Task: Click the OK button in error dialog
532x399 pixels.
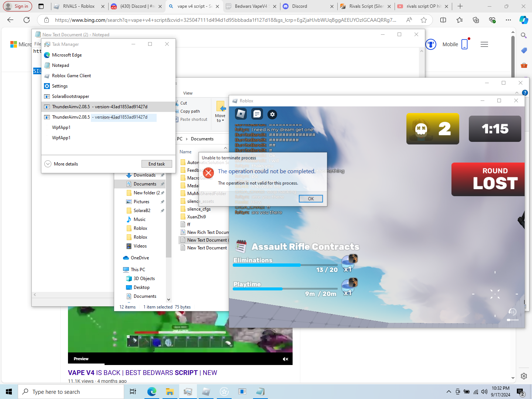Action: click(311, 199)
